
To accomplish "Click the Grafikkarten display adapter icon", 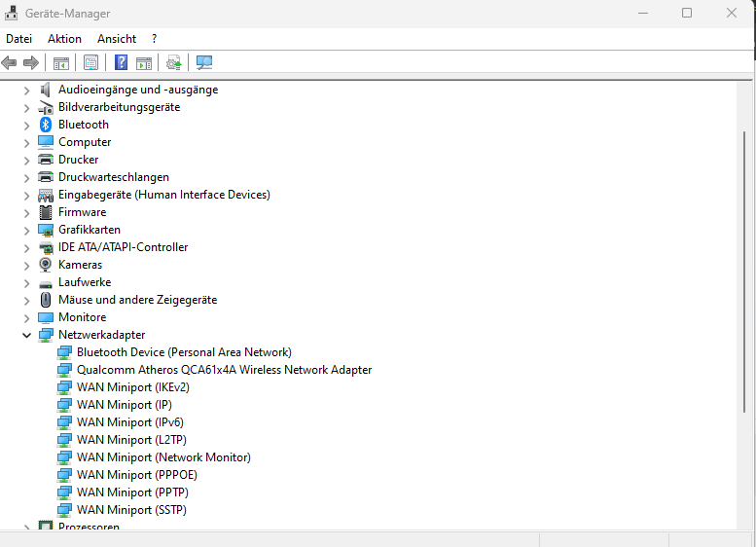I will tap(46, 230).
